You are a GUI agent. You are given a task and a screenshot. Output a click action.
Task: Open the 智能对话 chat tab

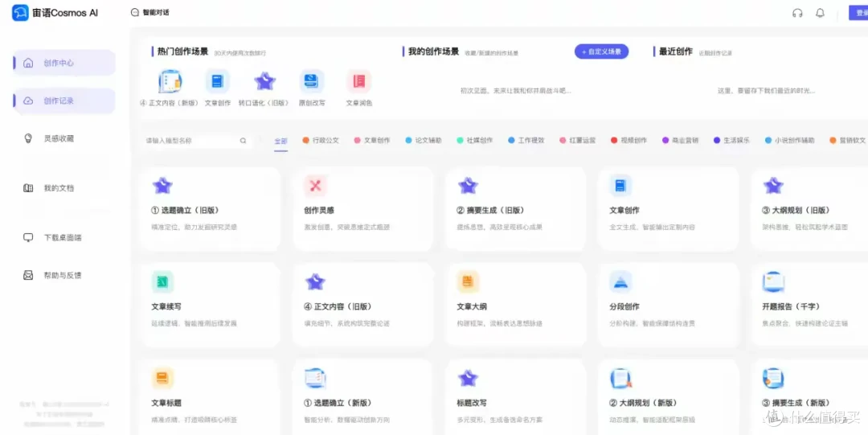[x=150, y=12]
